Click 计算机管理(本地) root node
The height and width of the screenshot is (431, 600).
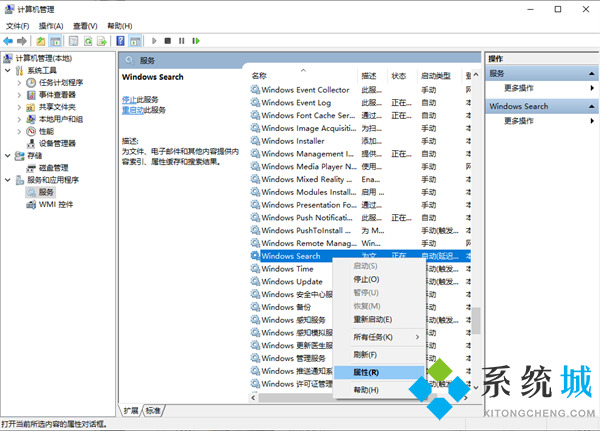pos(44,58)
